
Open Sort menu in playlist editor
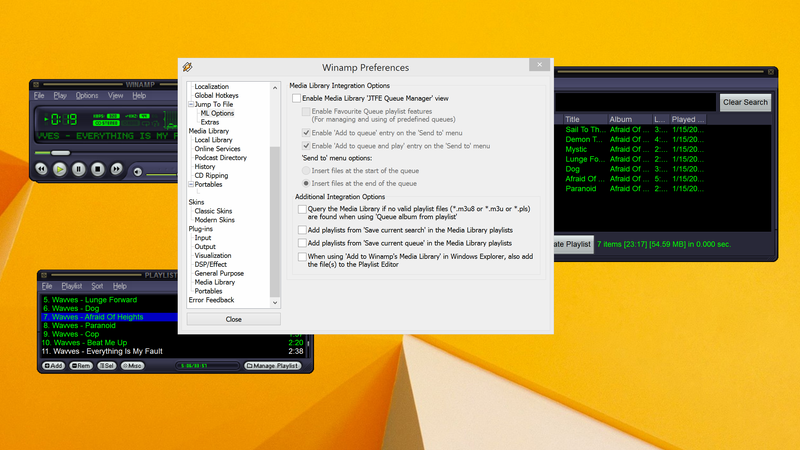(x=97, y=286)
